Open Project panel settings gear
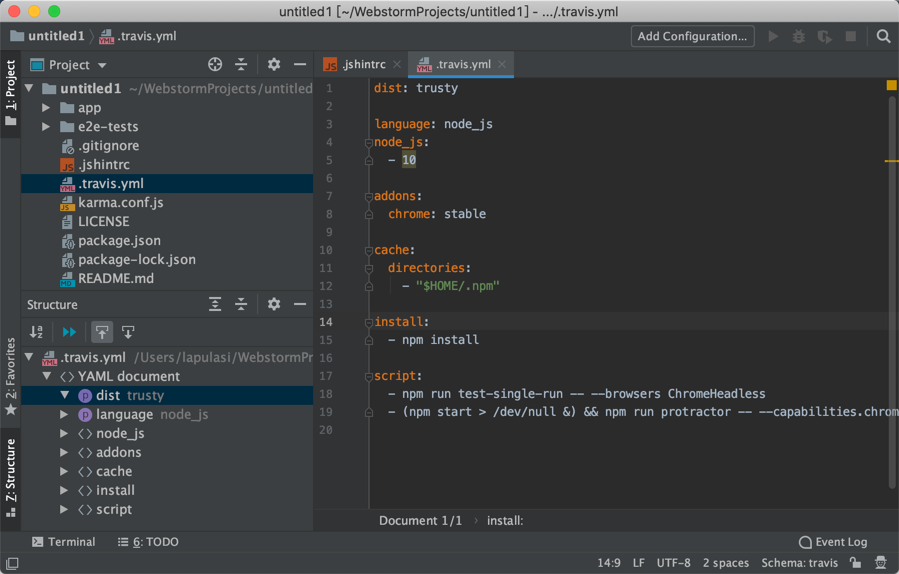This screenshot has width=899, height=574. [274, 64]
